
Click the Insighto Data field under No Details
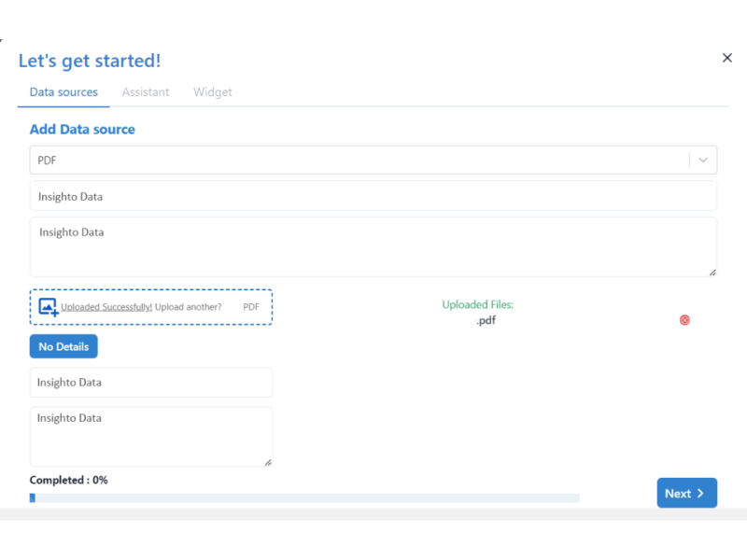point(151,383)
